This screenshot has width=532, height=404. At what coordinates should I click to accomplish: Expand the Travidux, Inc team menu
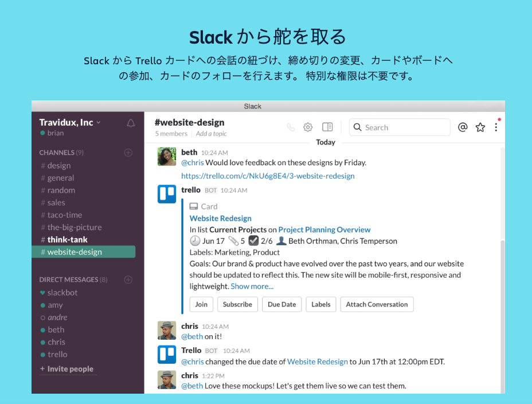[x=69, y=122]
